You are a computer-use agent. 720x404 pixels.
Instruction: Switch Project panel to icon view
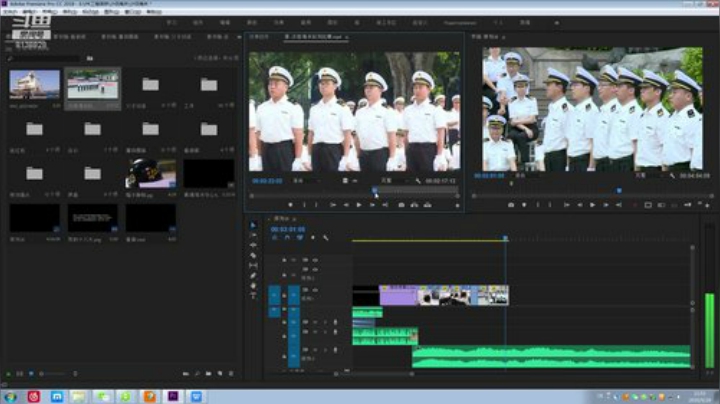coord(31,374)
